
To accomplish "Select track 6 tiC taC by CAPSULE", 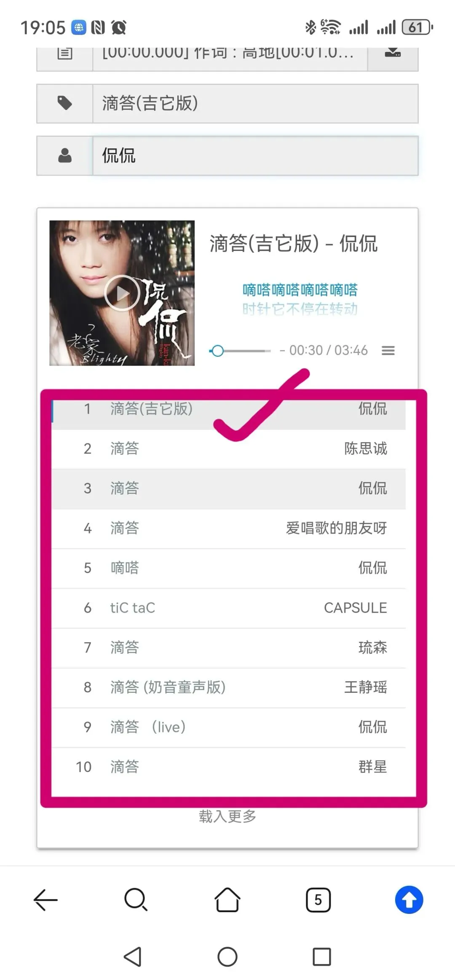I will point(229,608).
